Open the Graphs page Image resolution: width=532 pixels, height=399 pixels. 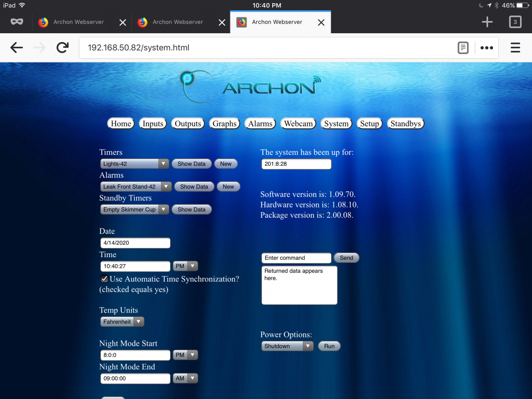pyautogui.click(x=224, y=124)
